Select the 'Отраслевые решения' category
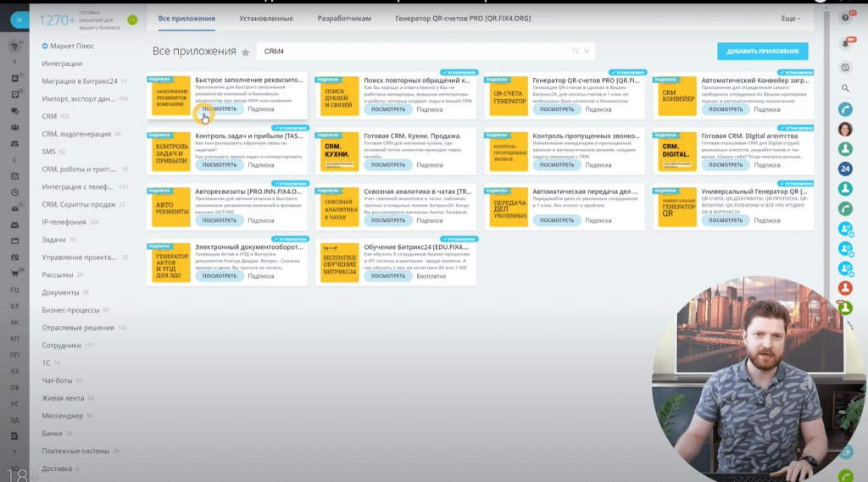 point(78,328)
